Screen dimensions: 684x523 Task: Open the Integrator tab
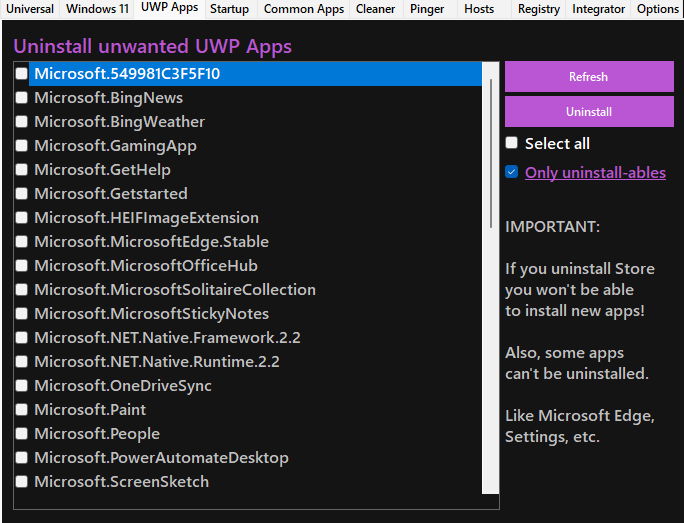pyautogui.click(x=598, y=9)
